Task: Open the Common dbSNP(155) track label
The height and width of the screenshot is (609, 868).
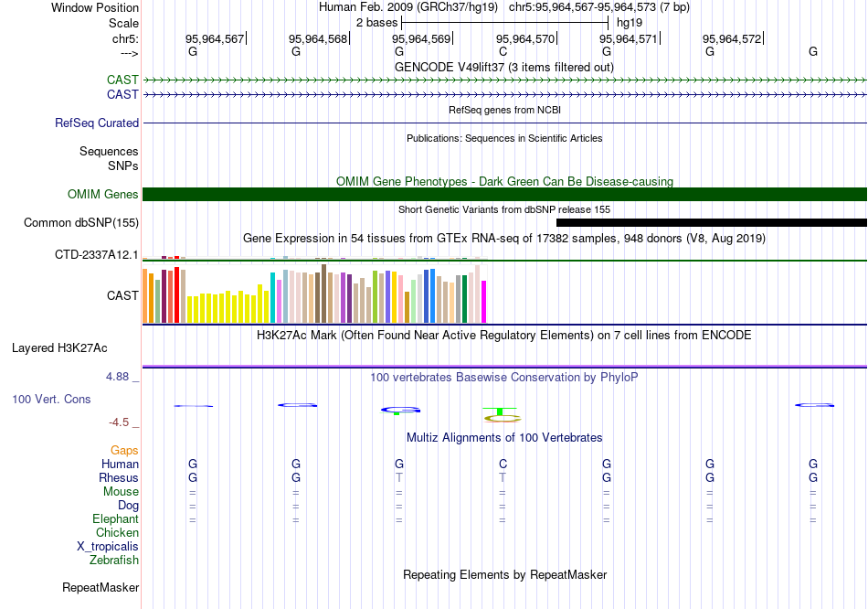Action: pyautogui.click(x=81, y=222)
